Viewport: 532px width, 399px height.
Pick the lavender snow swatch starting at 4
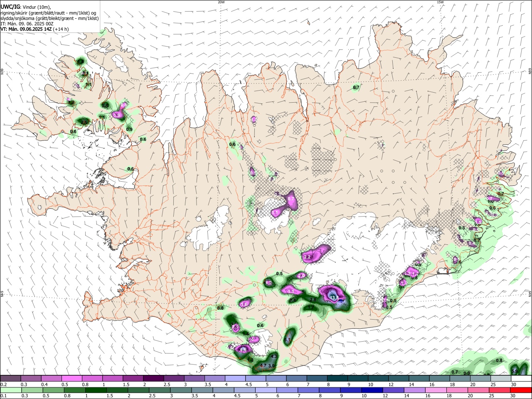point(235,378)
